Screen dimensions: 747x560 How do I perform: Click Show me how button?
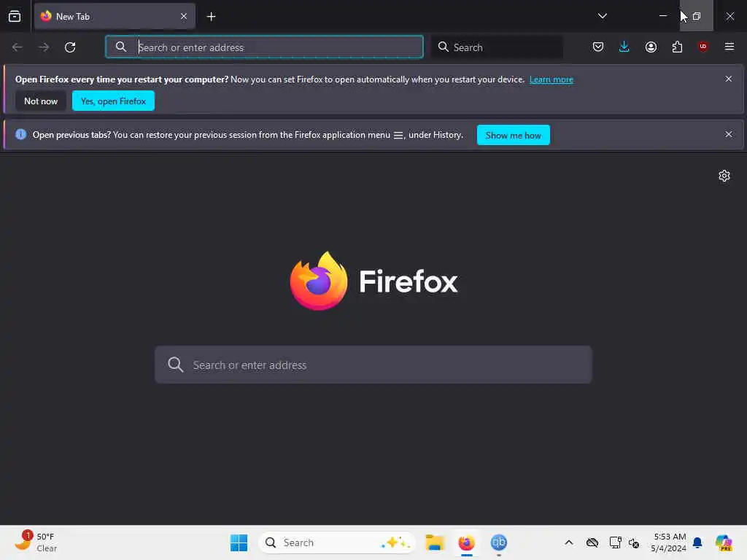click(513, 135)
